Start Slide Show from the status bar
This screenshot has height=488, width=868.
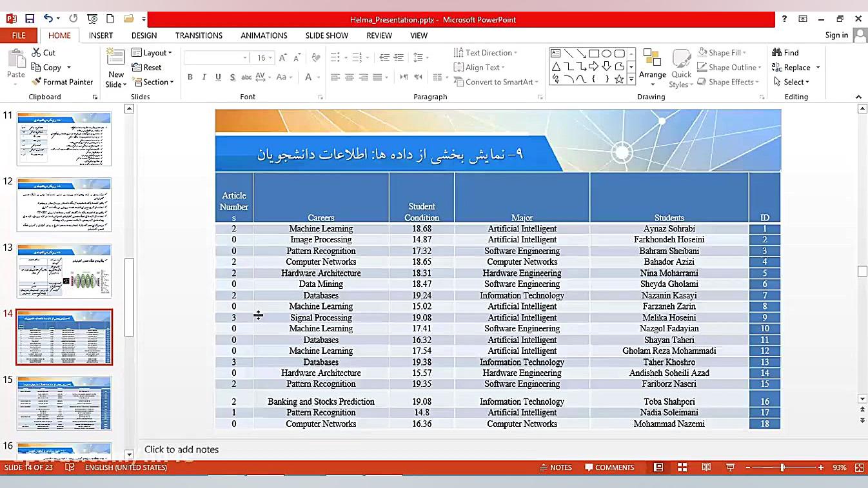(729, 467)
